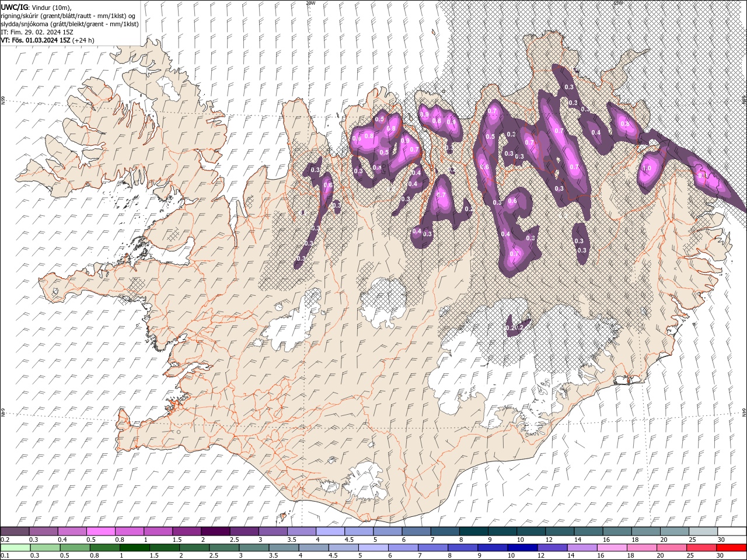Select the 30 bright red swatch in the rain legend
Screen dimensions: 747x560
point(731,548)
